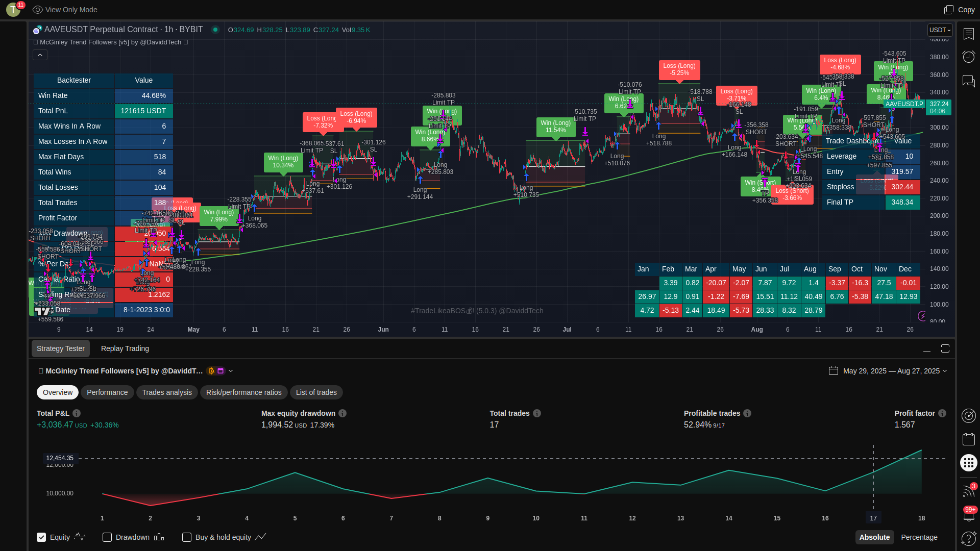The width and height of the screenshot is (980, 551).
Task: Click the date range calendar icon
Action: tap(834, 371)
